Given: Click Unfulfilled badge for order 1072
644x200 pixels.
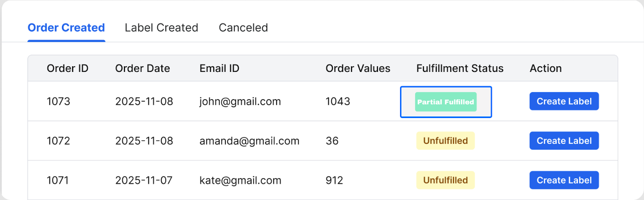Looking at the screenshot, I should (x=445, y=141).
